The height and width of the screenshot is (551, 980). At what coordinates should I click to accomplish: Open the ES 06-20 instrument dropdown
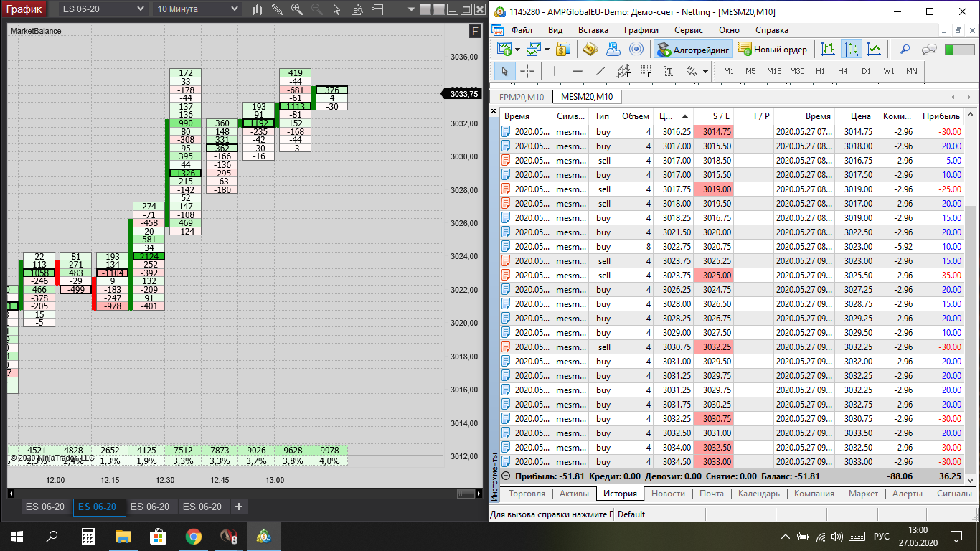tap(103, 9)
